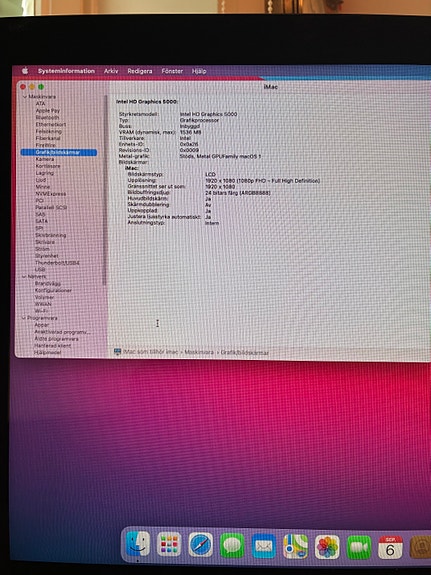The width and height of the screenshot is (431, 575).
Task: Select Wi-Fi under Nätverk
Action: click(41, 311)
